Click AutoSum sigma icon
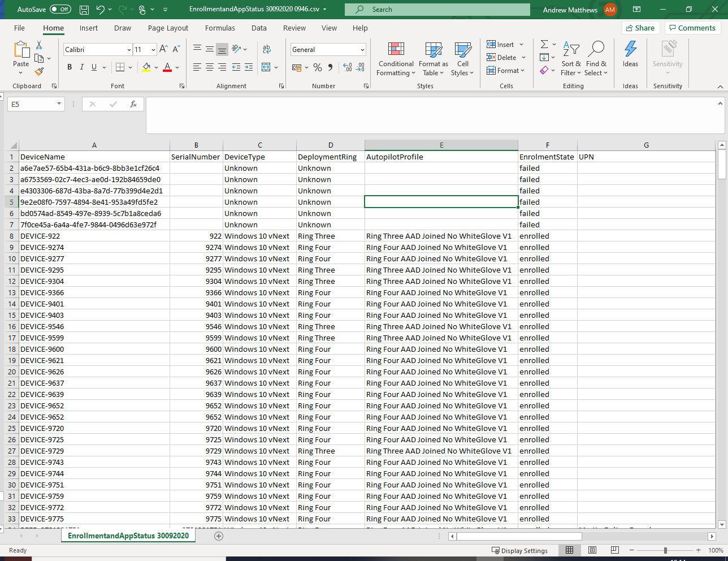Image resolution: width=728 pixels, height=561 pixels. (x=544, y=44)
